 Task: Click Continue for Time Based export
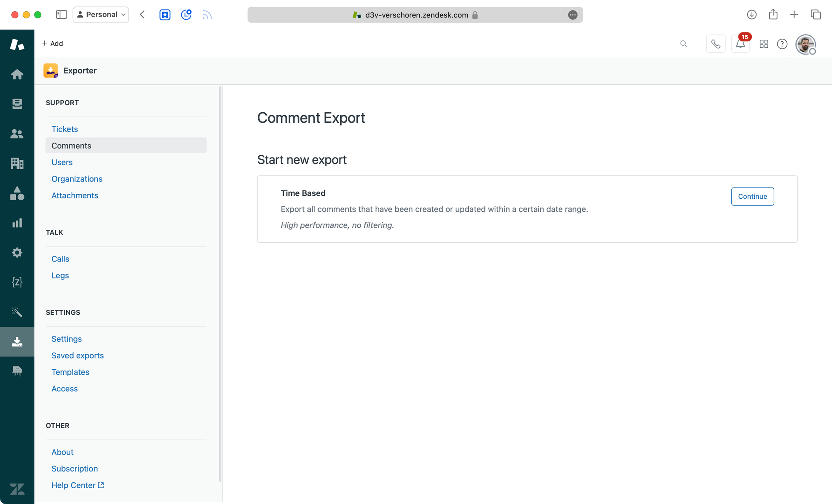(752, 196)
